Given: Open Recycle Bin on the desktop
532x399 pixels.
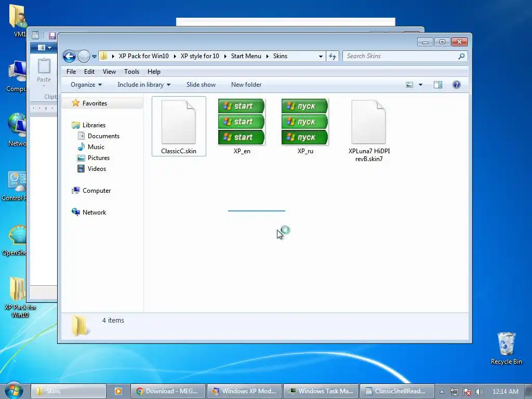Looking at the screenshot, I should click(506, 349).
